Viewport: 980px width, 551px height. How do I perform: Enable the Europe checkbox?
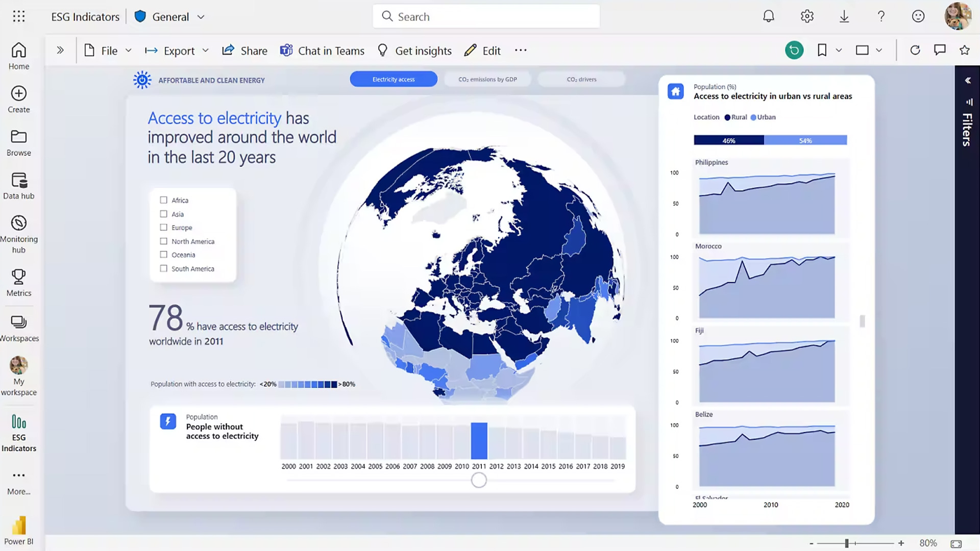coord(163,227)
